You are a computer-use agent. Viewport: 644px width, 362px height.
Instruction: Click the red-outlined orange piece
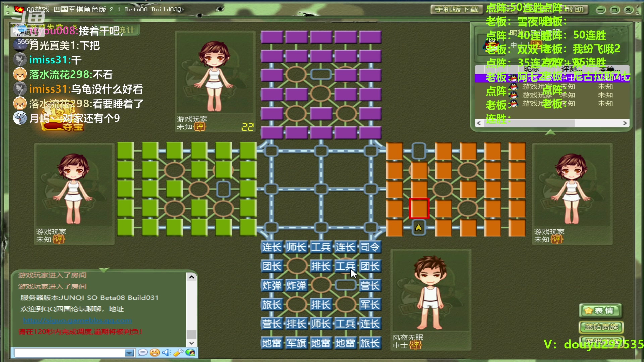pyautogui.click(x=419, y=208)
